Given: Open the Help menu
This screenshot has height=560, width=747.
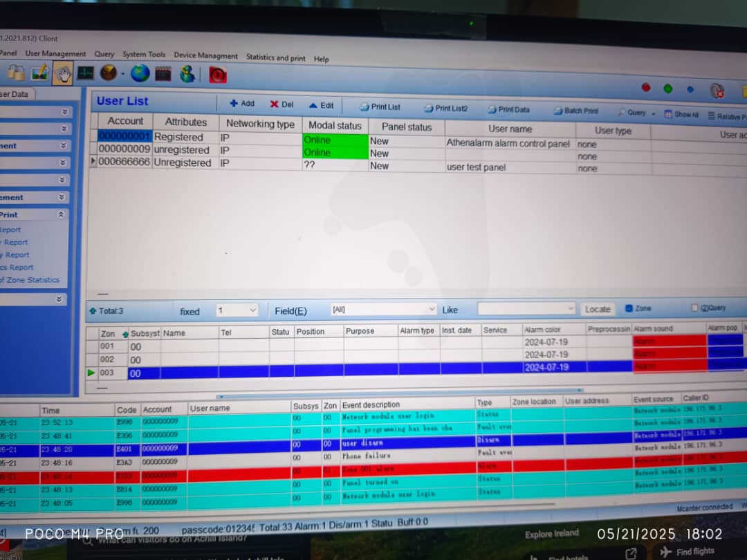Looking at the screenshot, I should click(321, 59).
